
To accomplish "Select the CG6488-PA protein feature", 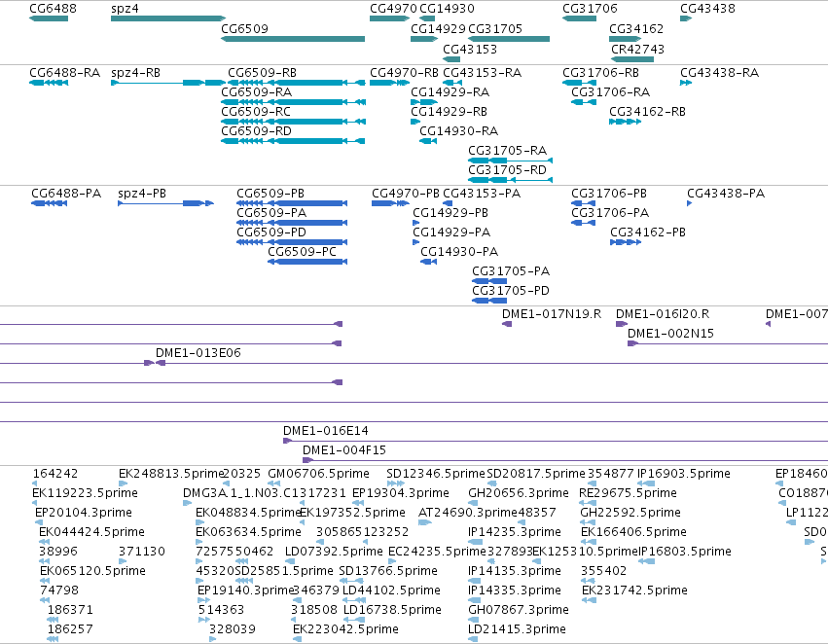I will pos(49,203).
